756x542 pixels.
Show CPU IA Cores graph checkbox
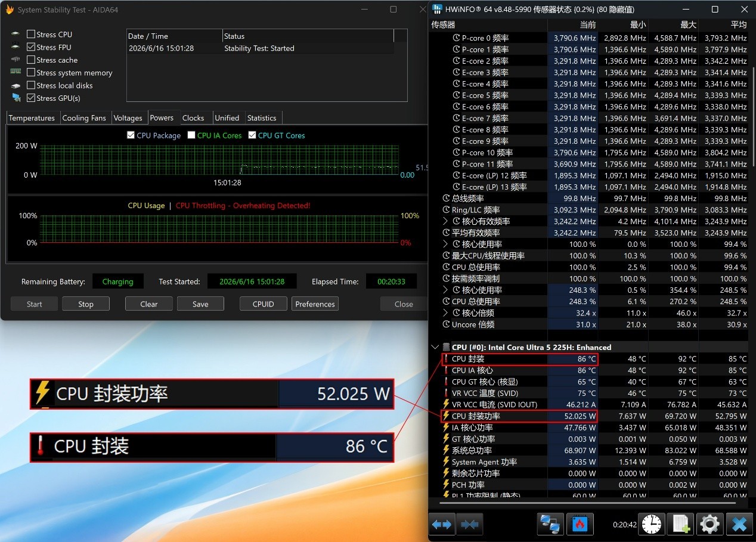(191, 135)
